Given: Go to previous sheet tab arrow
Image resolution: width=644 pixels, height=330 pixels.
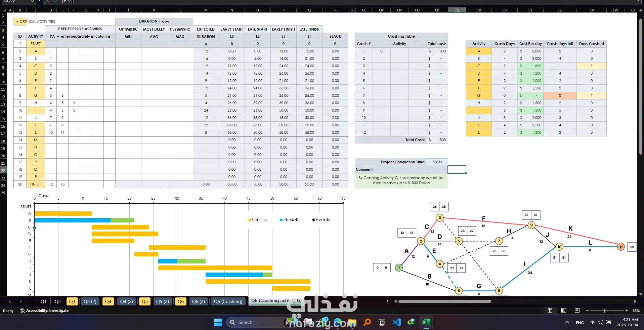Looking at the screenshot, I should coord(10,301).
